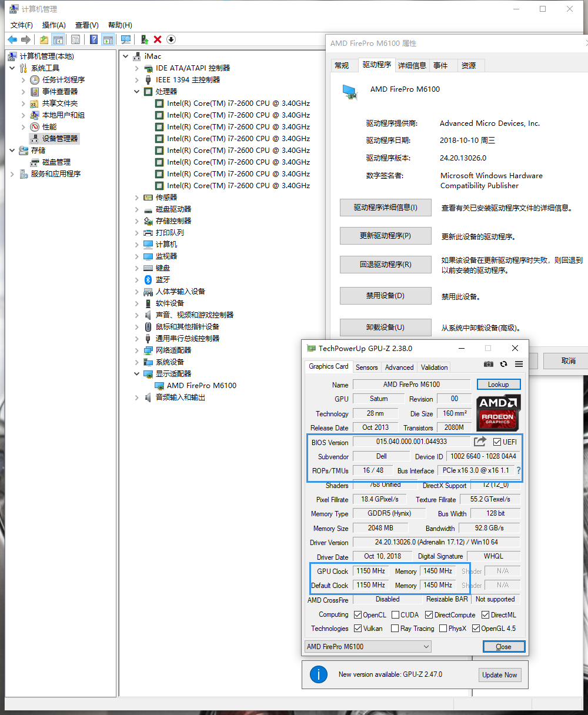
Task: Click the 取消 button in properties dialog
Action: point(566,361)
